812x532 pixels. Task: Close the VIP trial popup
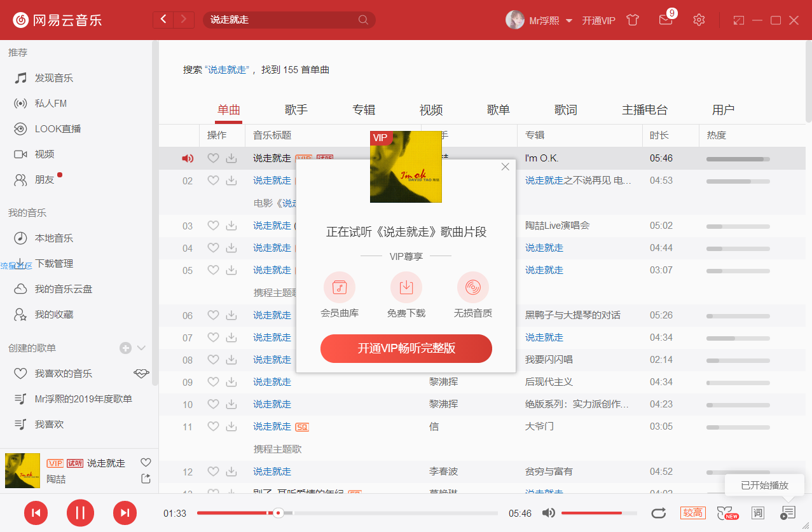click(x=506, y=167)
